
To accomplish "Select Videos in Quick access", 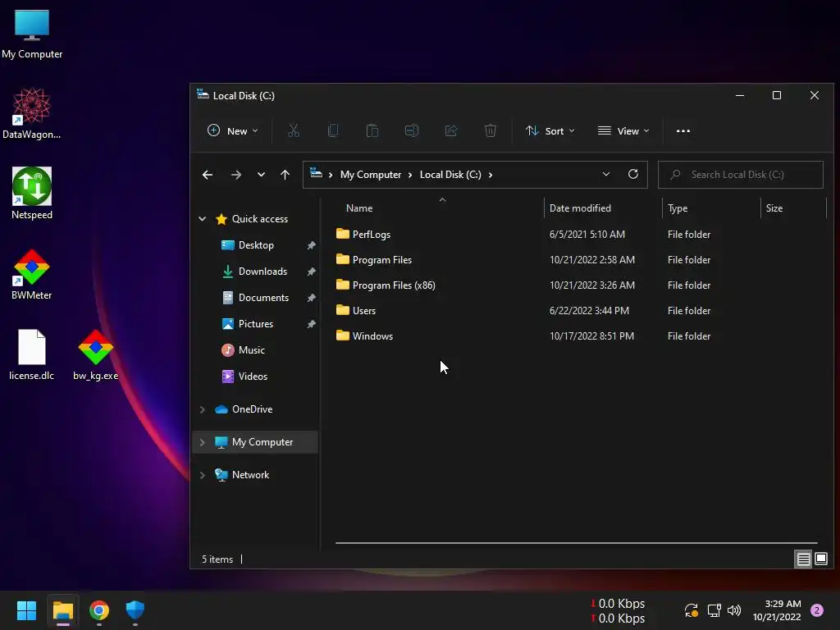I will click(x=253, y=376).
